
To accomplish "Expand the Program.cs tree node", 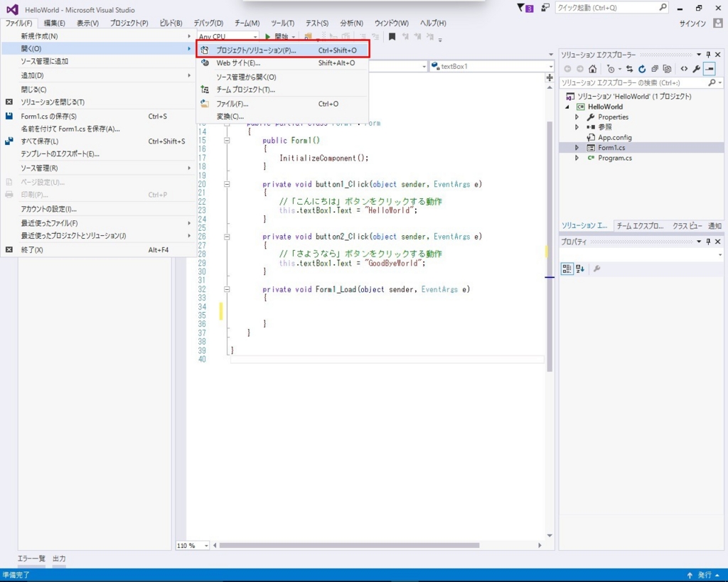I will pos(577,158).
